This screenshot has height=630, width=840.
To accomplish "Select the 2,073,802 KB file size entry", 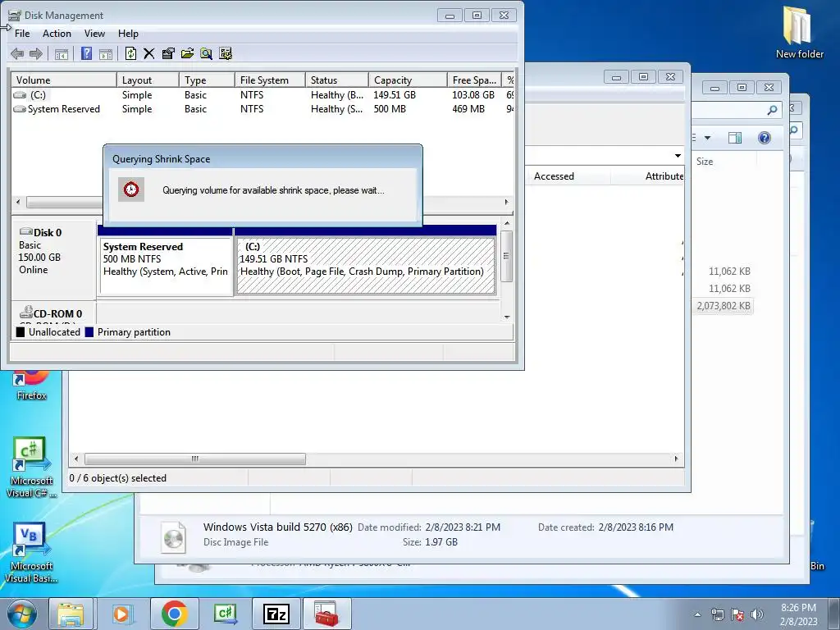I will (724, 306).
